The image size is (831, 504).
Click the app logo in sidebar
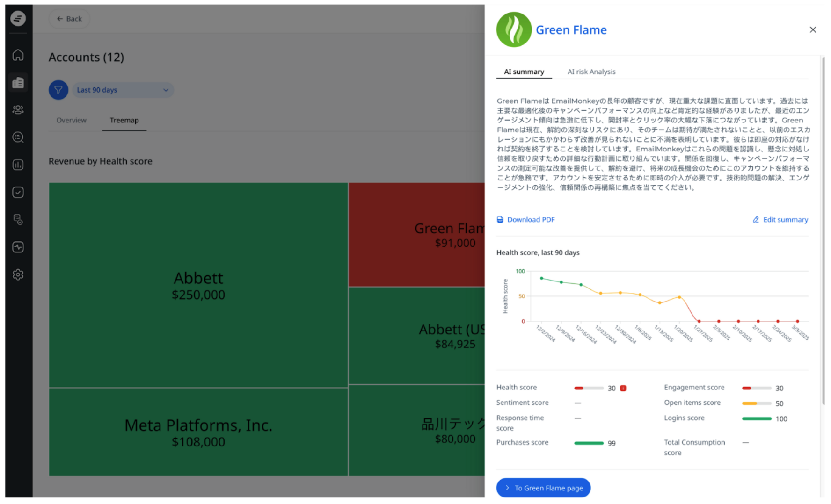(18, 19)
